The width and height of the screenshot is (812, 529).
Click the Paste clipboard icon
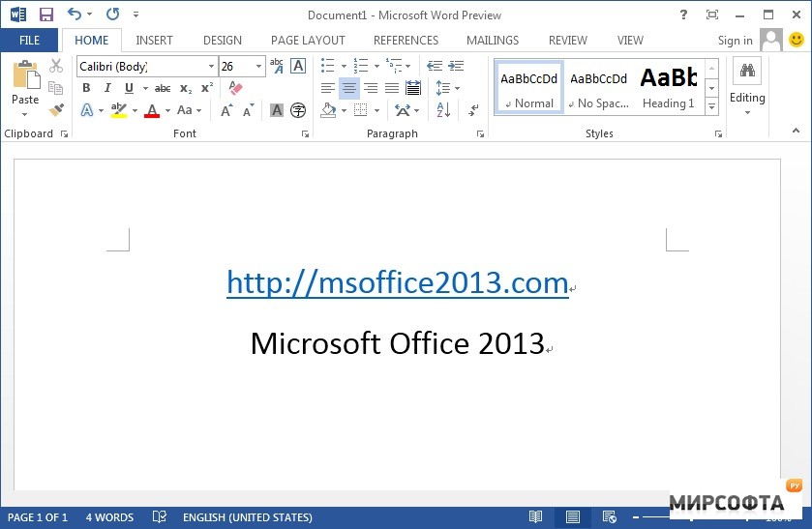[x=25, y=75]
